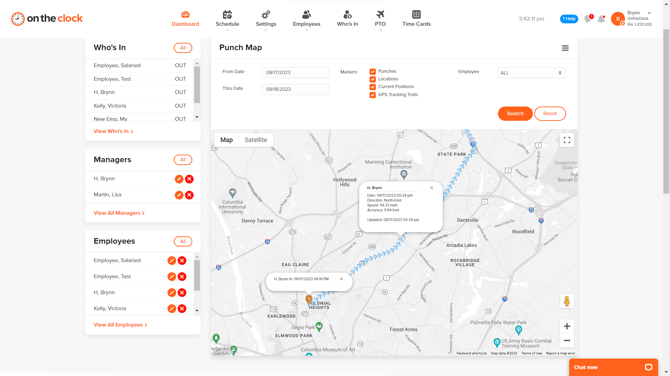This screenshot has width=670, height=376.
Task: Remove manager H, Brynn
Action: click(x=189, y=179)
